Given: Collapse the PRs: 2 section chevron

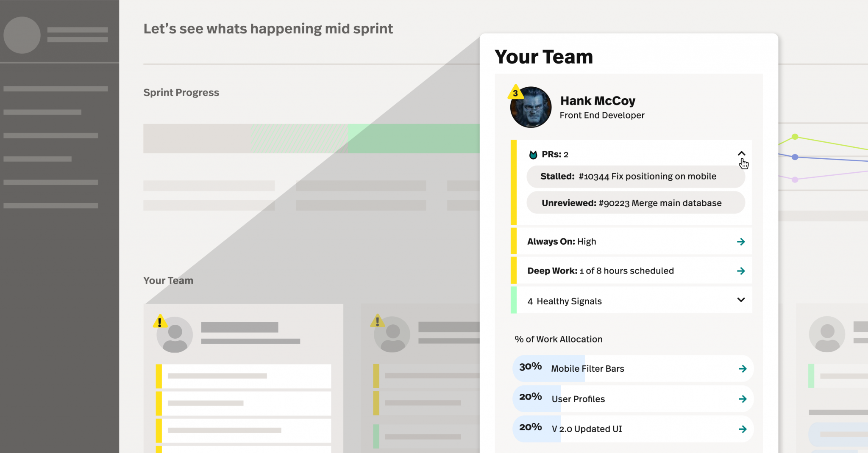Looking at the screenshot, I should click(x=741, y=154).
